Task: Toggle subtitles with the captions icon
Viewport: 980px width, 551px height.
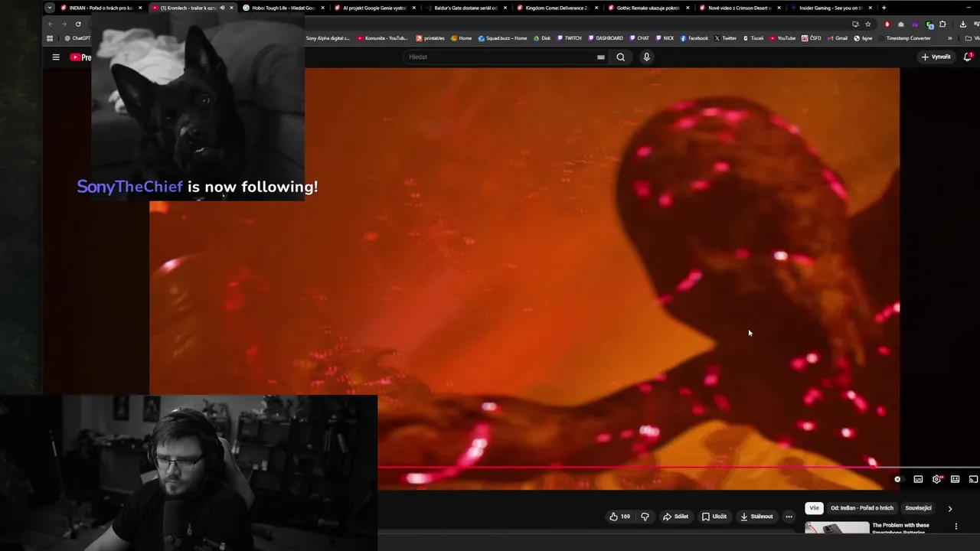Action: pos(918,480)
